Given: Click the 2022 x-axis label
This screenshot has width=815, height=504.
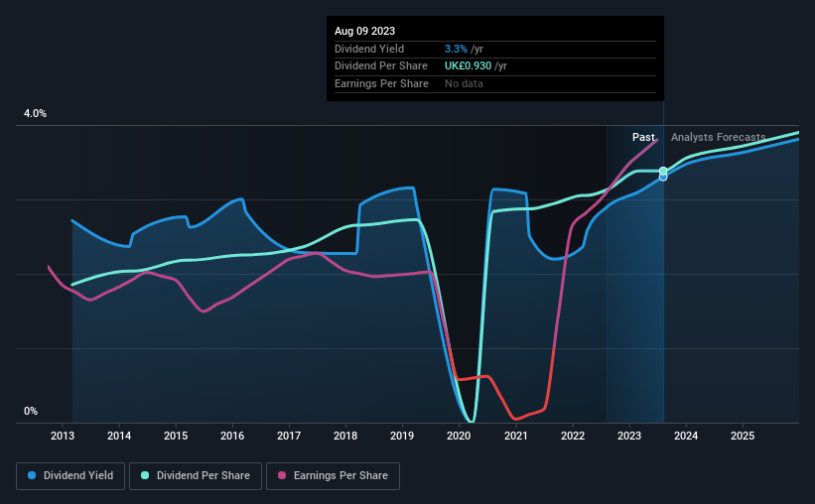Looking at the screenshot, I should [x=572, y=436].
